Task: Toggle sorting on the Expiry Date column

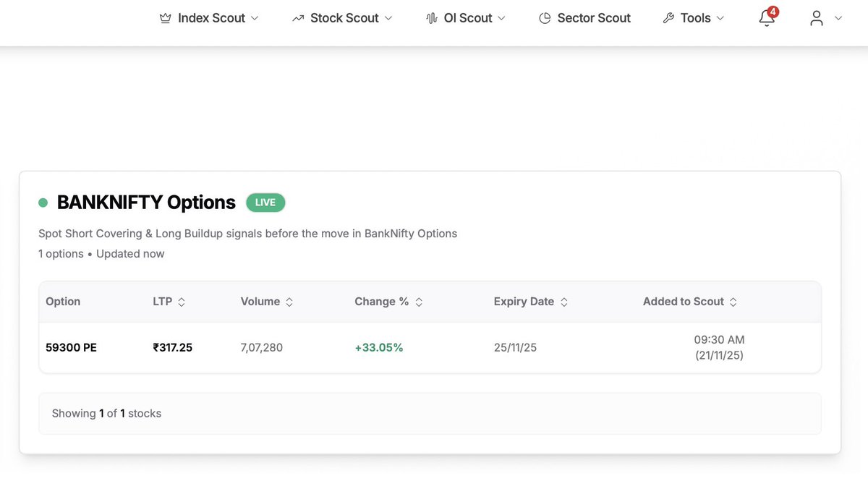Action: point(563,302)
